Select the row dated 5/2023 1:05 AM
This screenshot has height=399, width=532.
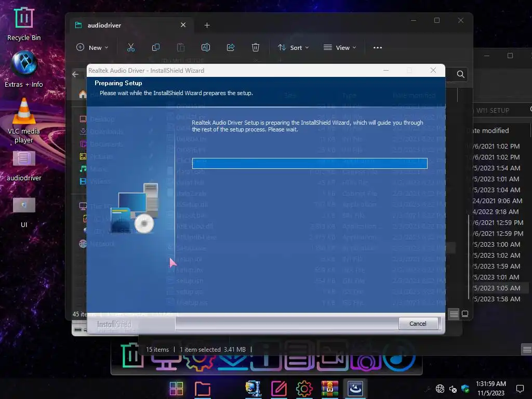coord(496,288)
